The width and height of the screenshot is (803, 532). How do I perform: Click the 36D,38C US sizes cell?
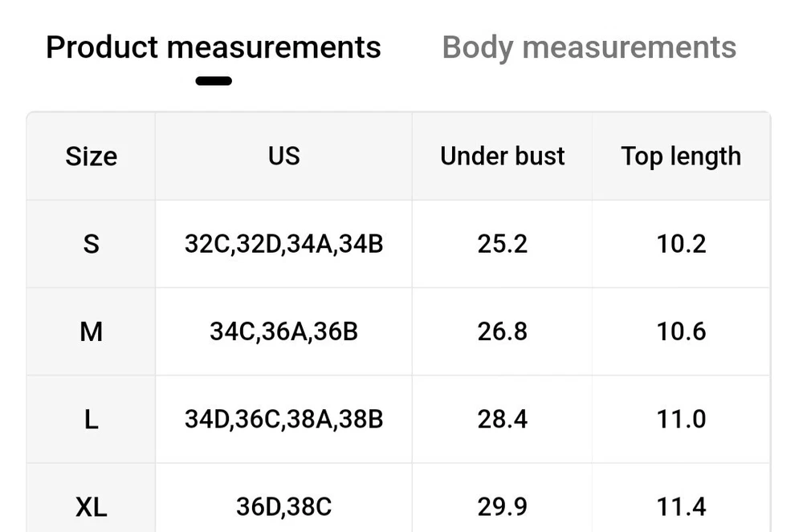[284, 507]
